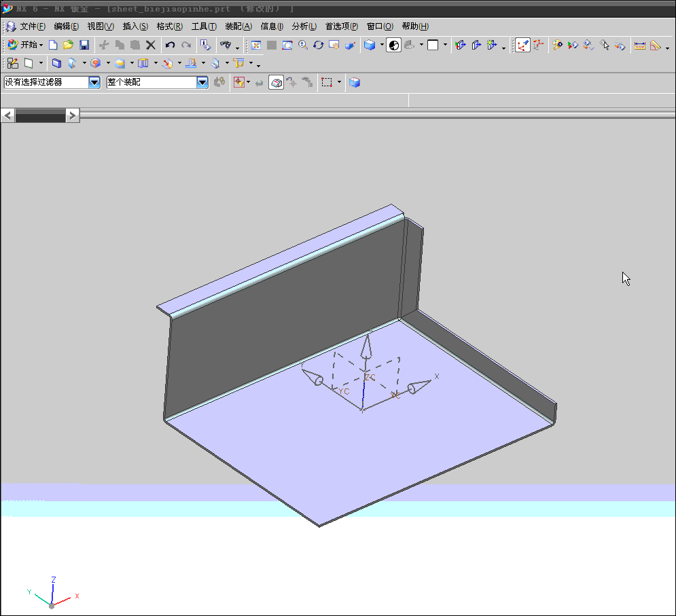Viewport: 676px width, 616px height.
Task: Open the 窗口(O) menu
Action: 380,26
